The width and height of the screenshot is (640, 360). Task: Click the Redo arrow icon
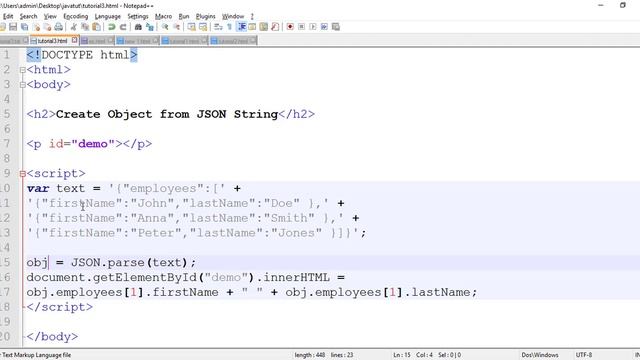coord(123,27)
